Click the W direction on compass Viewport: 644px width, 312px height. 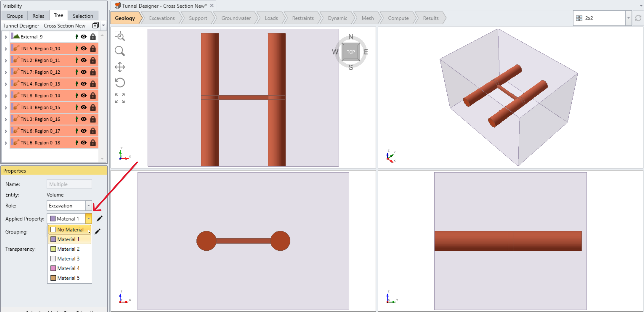pos(335,52)
